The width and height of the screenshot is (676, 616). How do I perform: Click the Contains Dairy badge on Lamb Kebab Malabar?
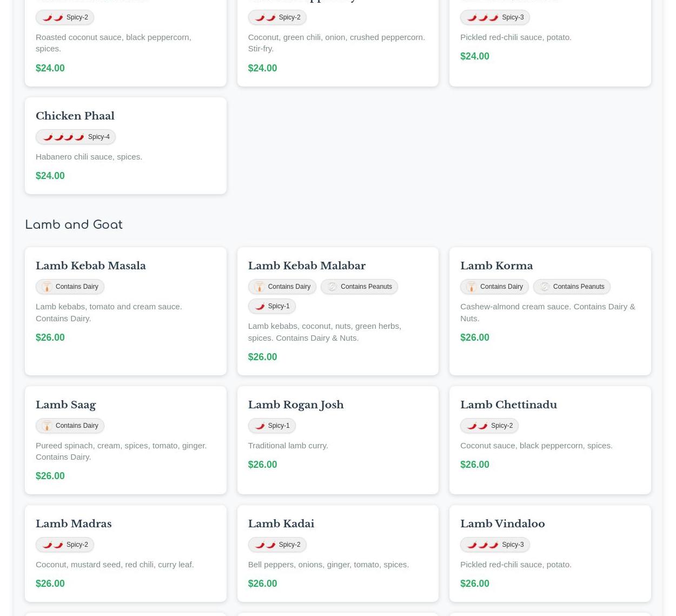282,287
